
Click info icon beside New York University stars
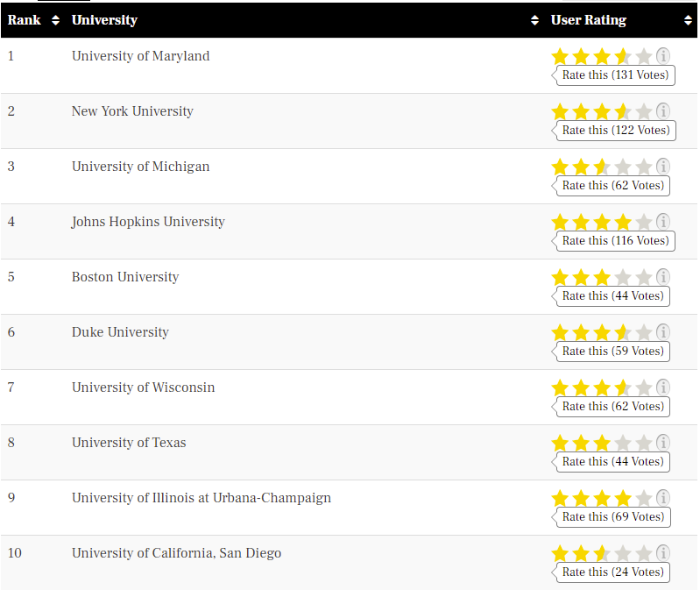pyautogui.click(x=663, y=111)
